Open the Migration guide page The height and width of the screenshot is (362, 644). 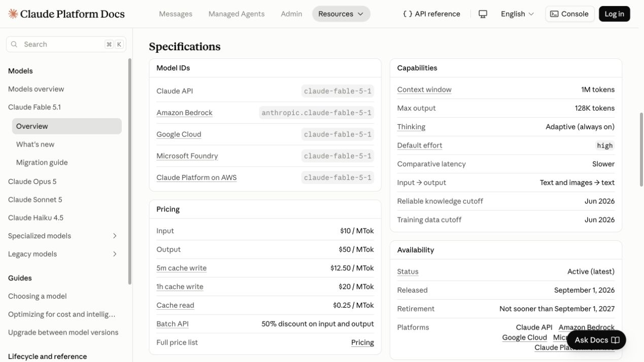point(42,162)
